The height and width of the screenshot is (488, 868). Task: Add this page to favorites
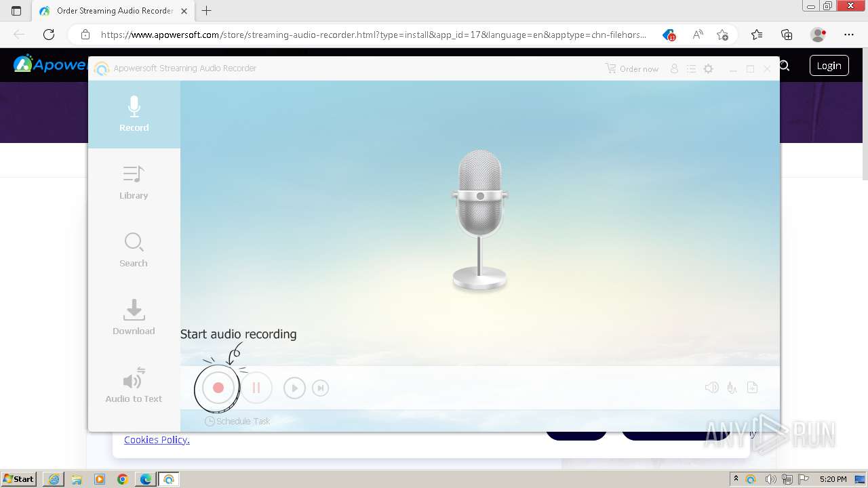[723, 35]
